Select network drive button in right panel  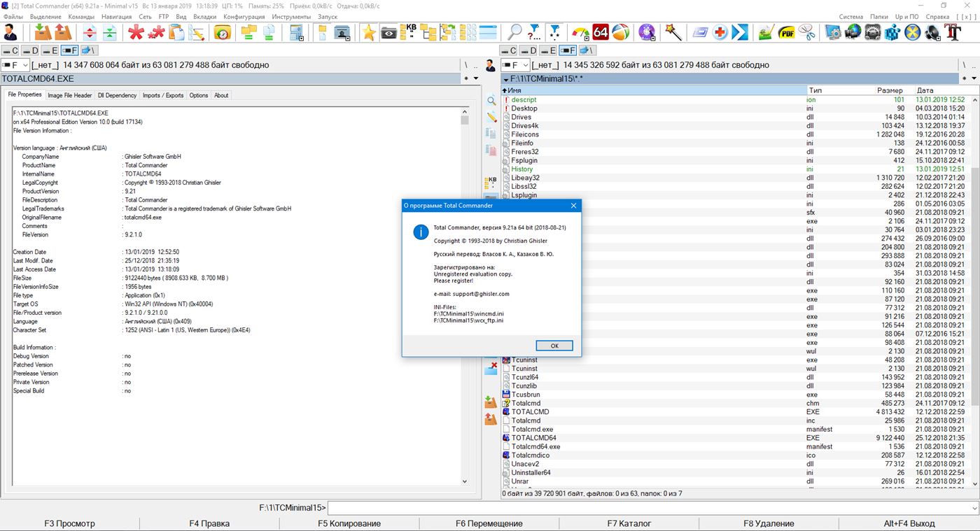(588, 50)
